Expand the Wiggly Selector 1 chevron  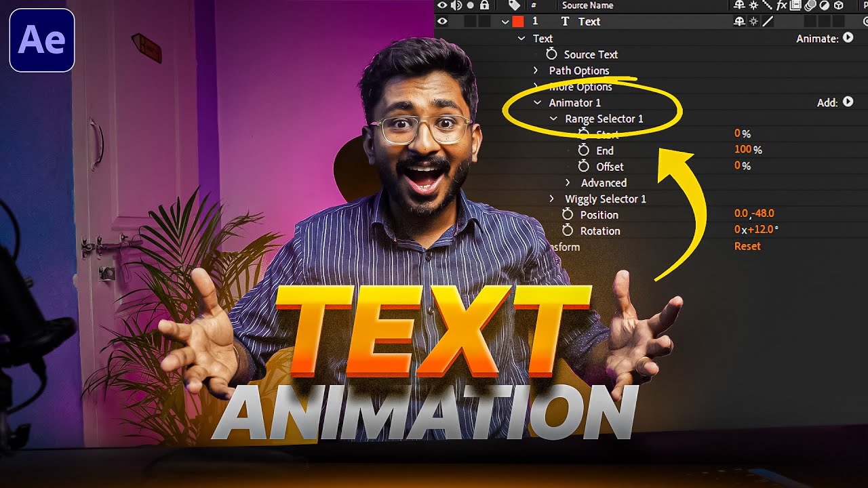(x=552, y=199)
